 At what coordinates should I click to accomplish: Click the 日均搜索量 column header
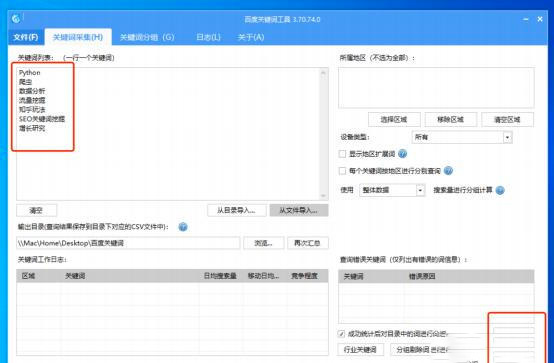[x=220, y=276]
